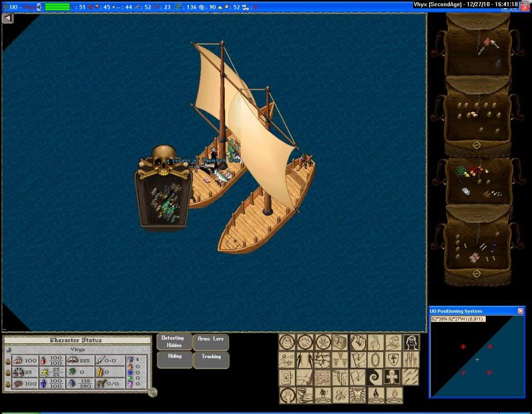532x414 pixels.
Task: Click the Character Status title bar
Action: [x=76, y=340]
